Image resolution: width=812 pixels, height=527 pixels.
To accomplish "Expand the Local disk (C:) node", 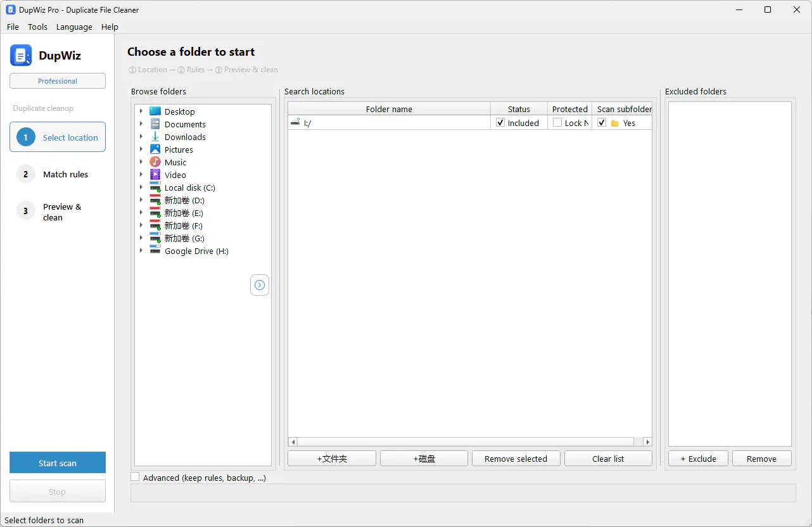I will coord(141,187).
